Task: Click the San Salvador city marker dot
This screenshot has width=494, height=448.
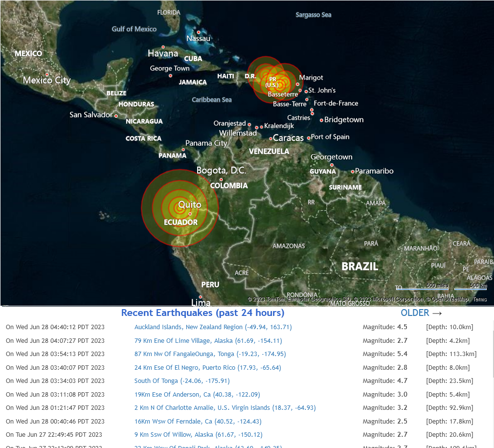Action: (116, 116)
